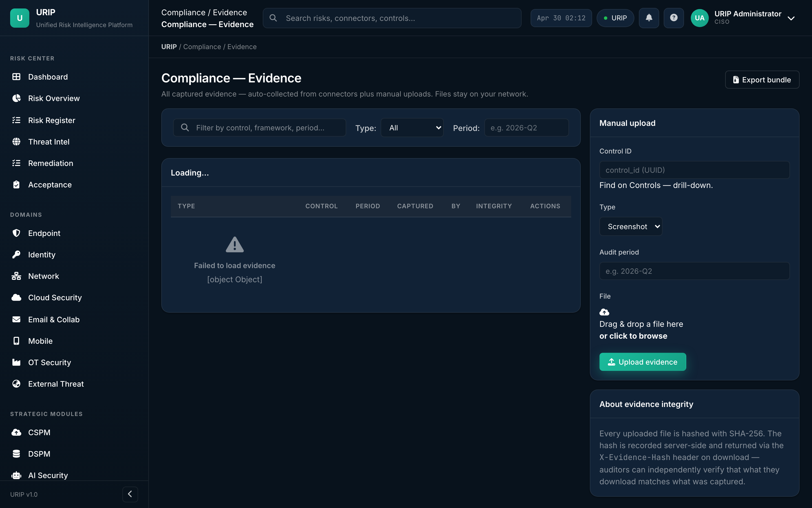This screenshot has width=812, height=508.
Task: Click the Dashboard grid icon
Action: [x=16, y=76]
